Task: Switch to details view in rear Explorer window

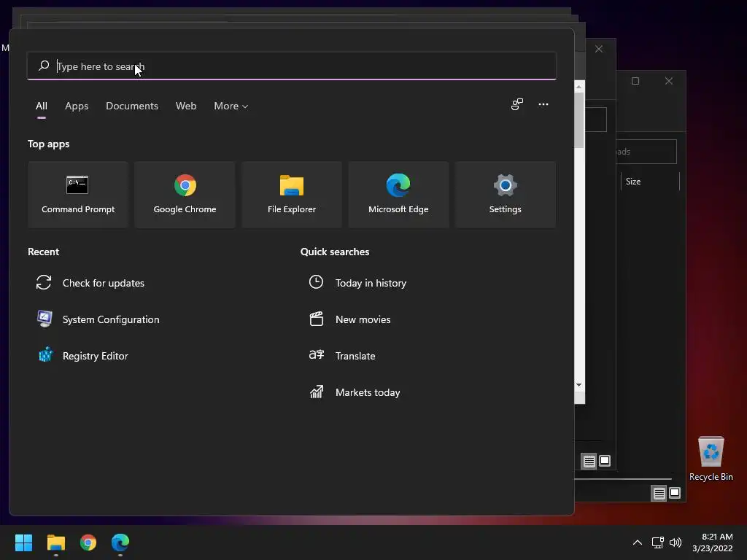Action: [659, 494]
